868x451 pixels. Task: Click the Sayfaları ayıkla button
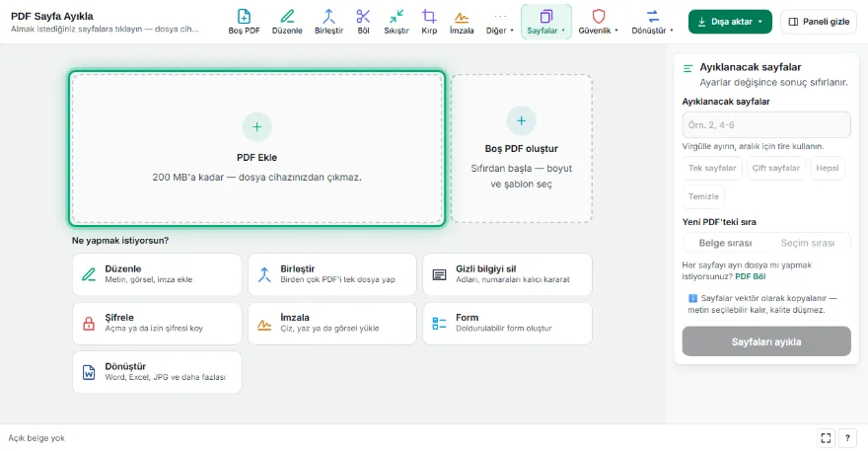click(x=766, y=341)
